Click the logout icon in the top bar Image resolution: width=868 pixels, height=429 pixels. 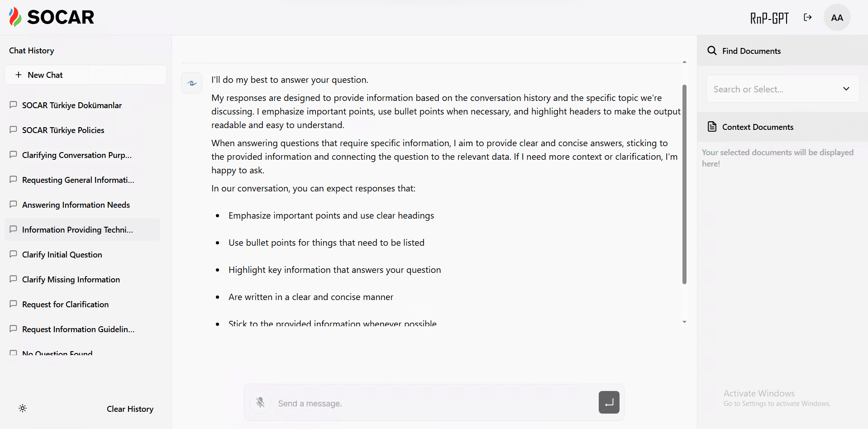click(808, 17)
